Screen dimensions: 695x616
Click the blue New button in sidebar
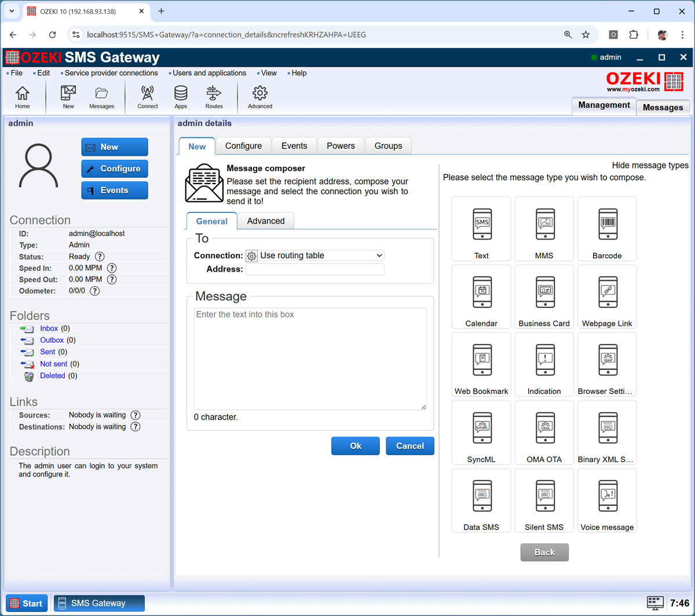tap(115, 147)
